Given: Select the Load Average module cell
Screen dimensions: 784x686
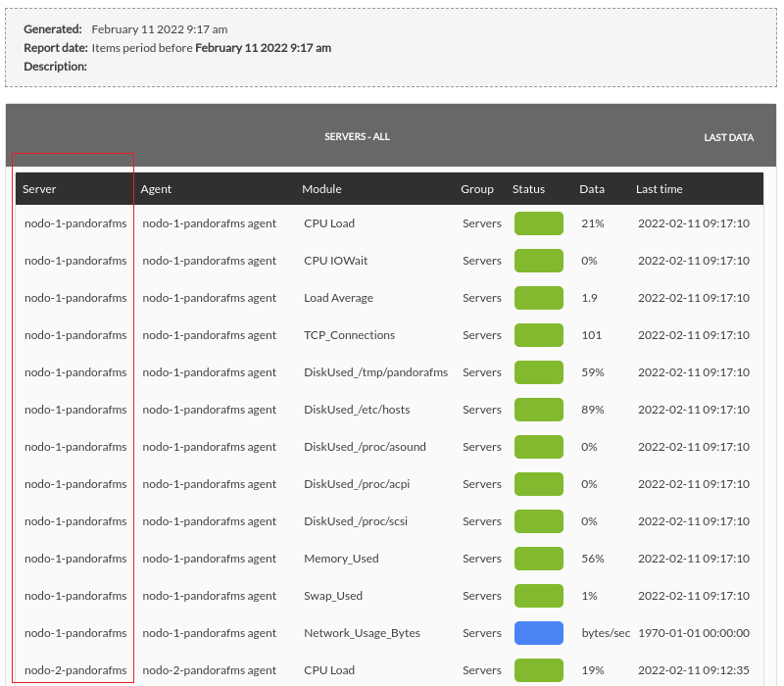Looking at the screenshot, I should [x=338, y=298].
